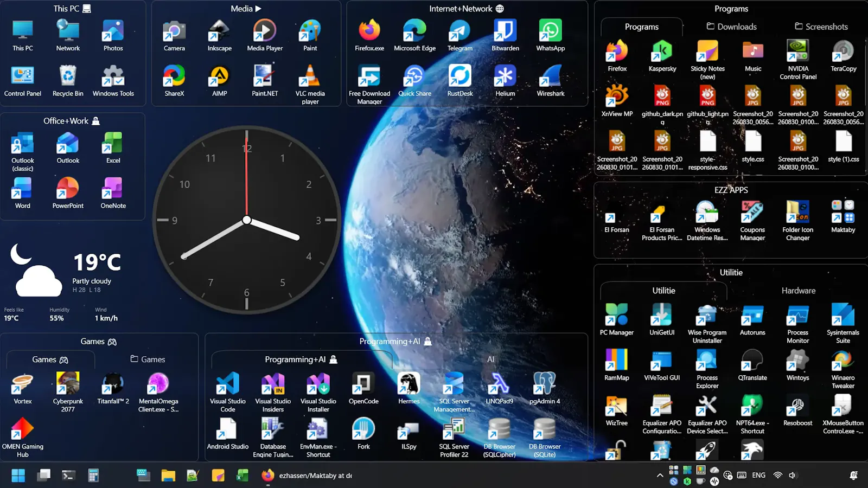Image resolution: width=868 pixels, height=488 pixels.
Task: Open the Excel icon on the taskbar
Action: point(242,476)
